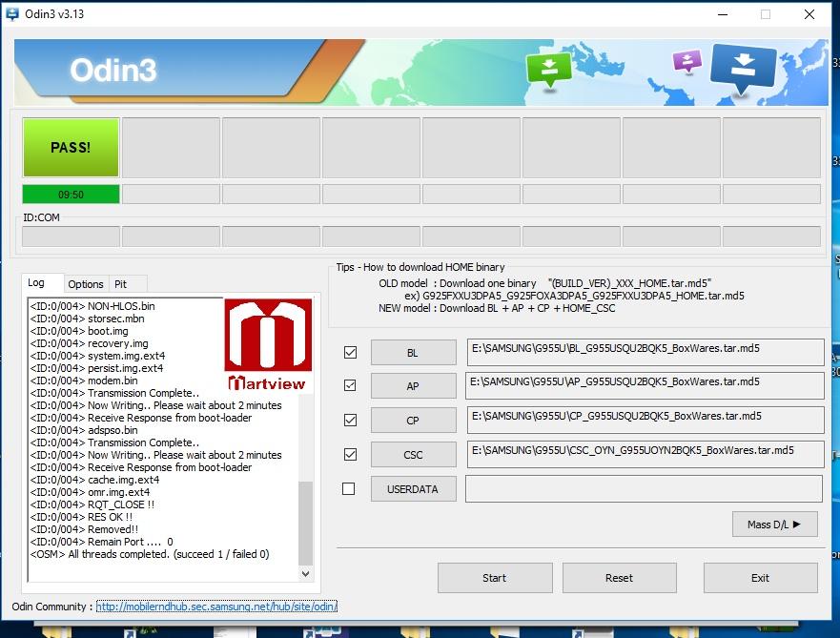Select the 'RQT_CLOSE !!' log line
The image size is (840, 638).
[92, 504]
